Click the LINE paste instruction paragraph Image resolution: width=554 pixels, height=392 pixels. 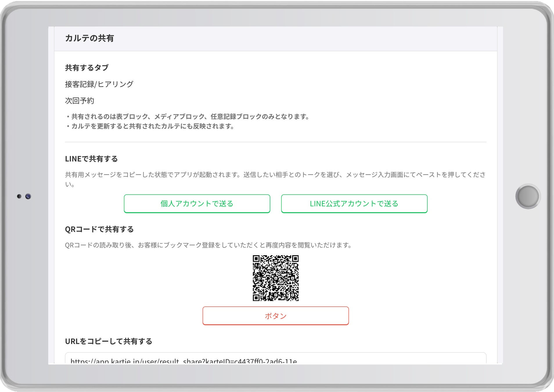pyautogui.click(x=275, y=179)
